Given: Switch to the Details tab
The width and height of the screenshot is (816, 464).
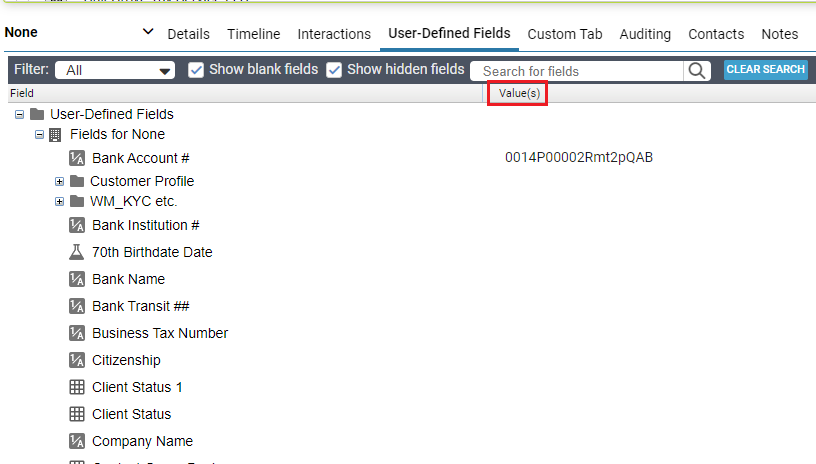Looking at the screenshot, I should coord(188,34).
